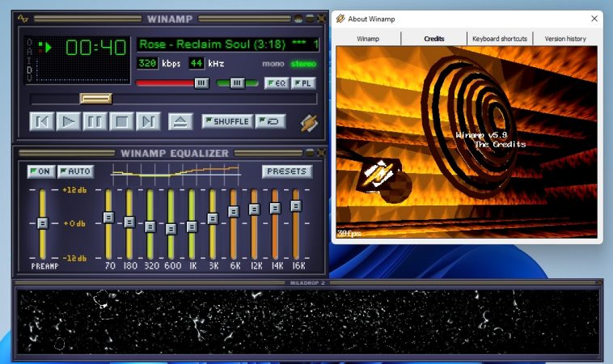The width and height of the screenshot is (613, 364).
Task: Switch to the Keyboard shortcuts tab
Action: tap(500, 39)
